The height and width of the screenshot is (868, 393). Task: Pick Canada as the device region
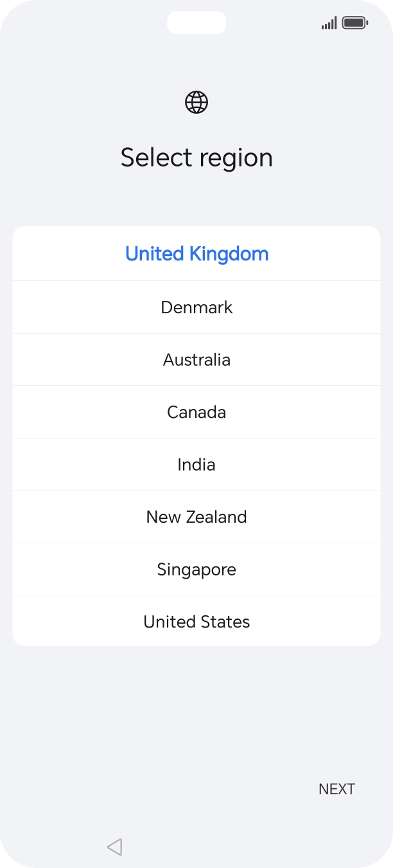point(197,411)
